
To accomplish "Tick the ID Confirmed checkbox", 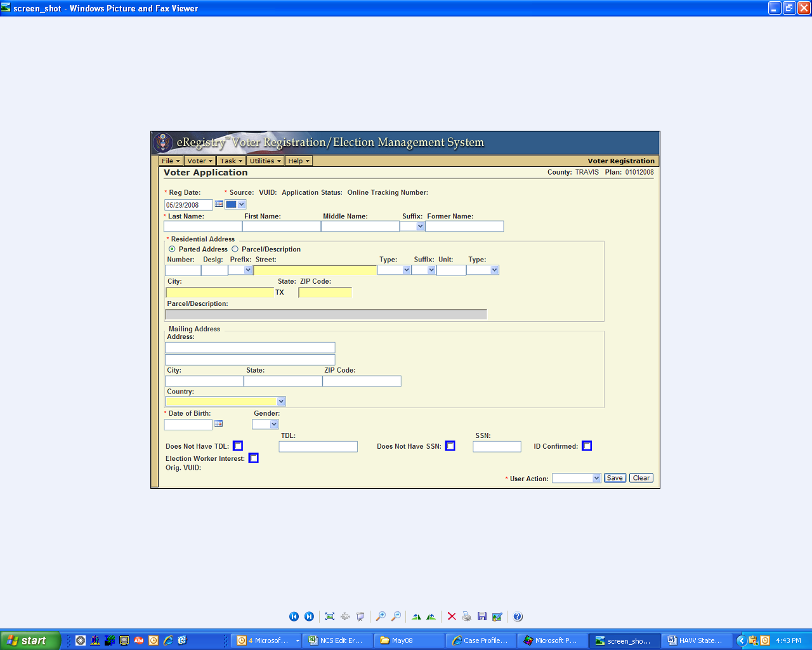I will [x=587, y=446].
